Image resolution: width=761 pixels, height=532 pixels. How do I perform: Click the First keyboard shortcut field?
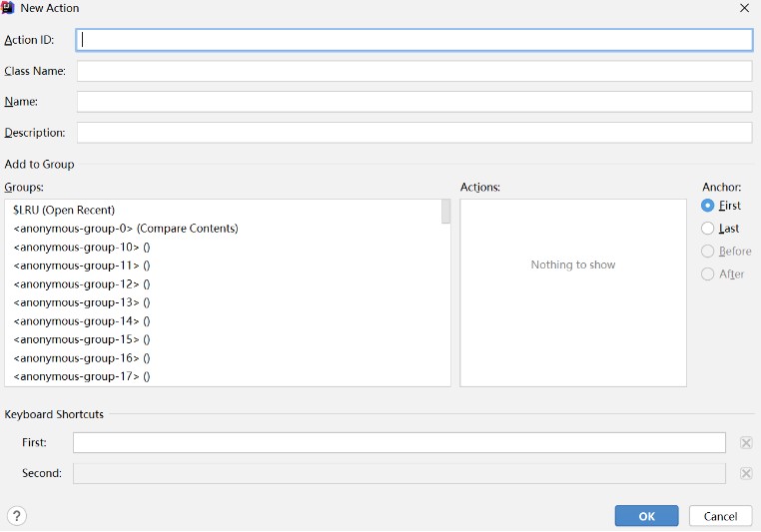(398, 443)
